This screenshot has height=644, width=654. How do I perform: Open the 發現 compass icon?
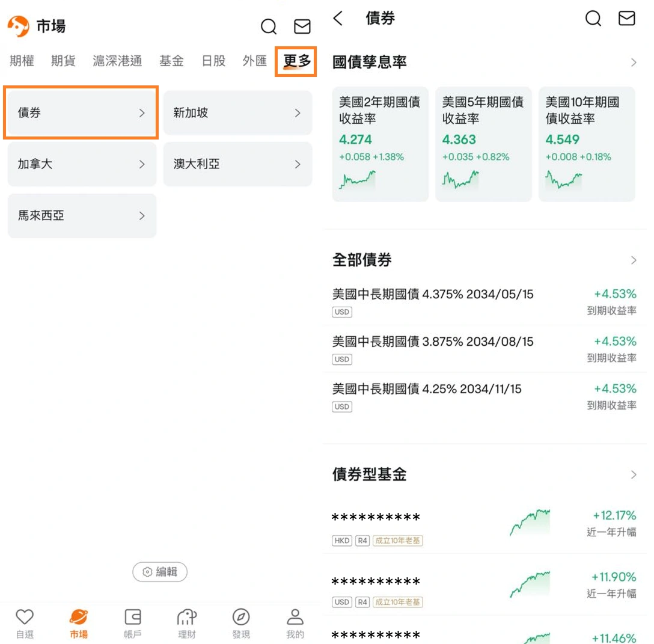tap(240, 616)
